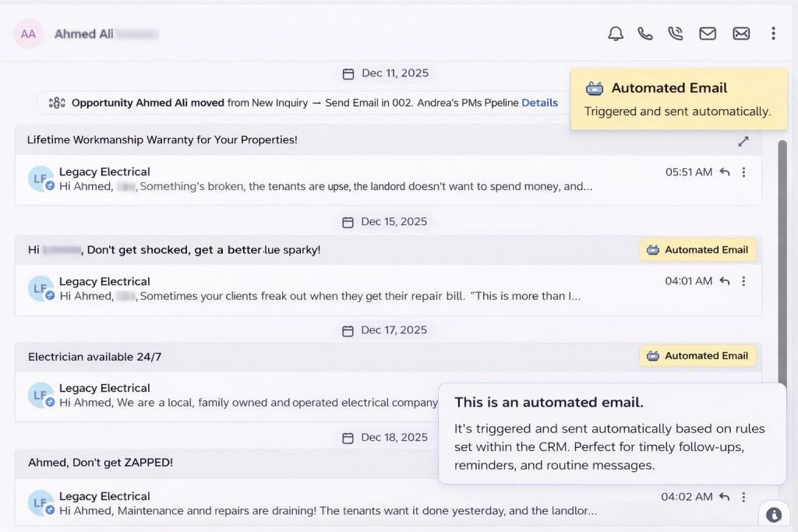Reply to the 05:51 AM email
This screenshot has width=798, height=532.
pyautogui.click(x=725, y=172)
